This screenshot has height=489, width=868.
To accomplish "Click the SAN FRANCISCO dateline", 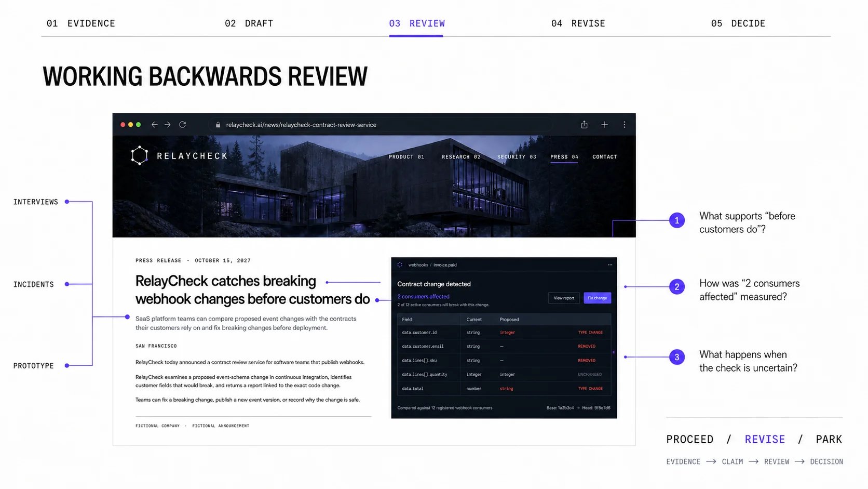I will click(156, 346).
